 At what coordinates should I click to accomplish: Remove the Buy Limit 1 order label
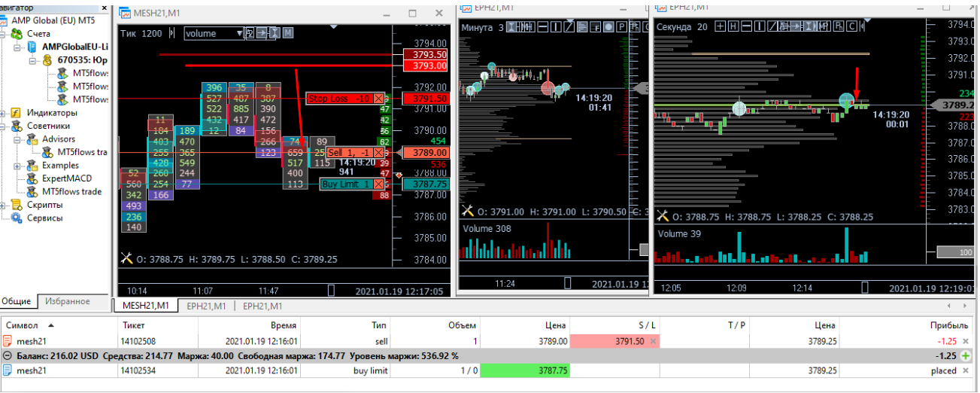pos(378,184)
